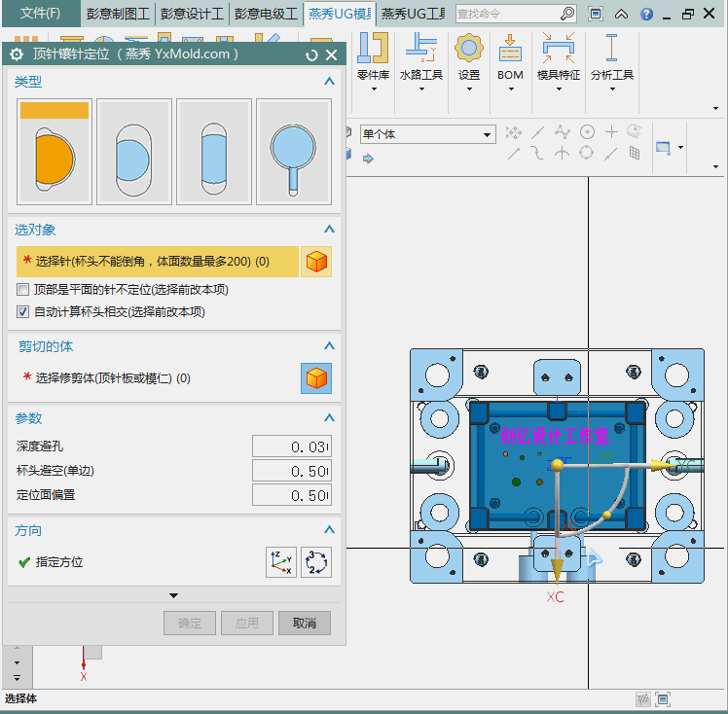Edit the 深度避孔 value field
Screen dimensions: 728x714
[x=292, y=446]
